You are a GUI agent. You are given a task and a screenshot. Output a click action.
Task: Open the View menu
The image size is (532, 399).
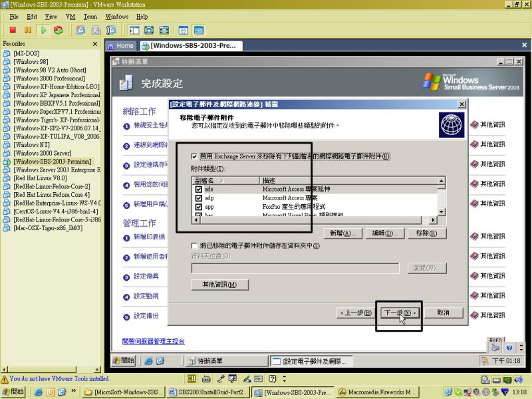(51, 17)
